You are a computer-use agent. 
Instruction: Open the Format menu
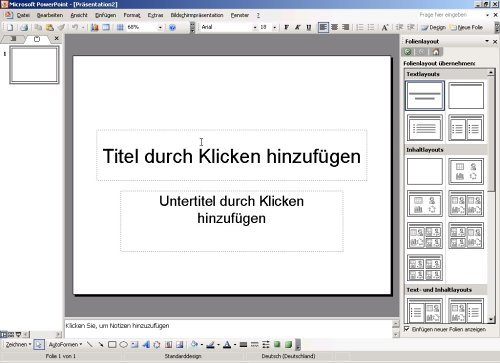[x=132, y=15]
